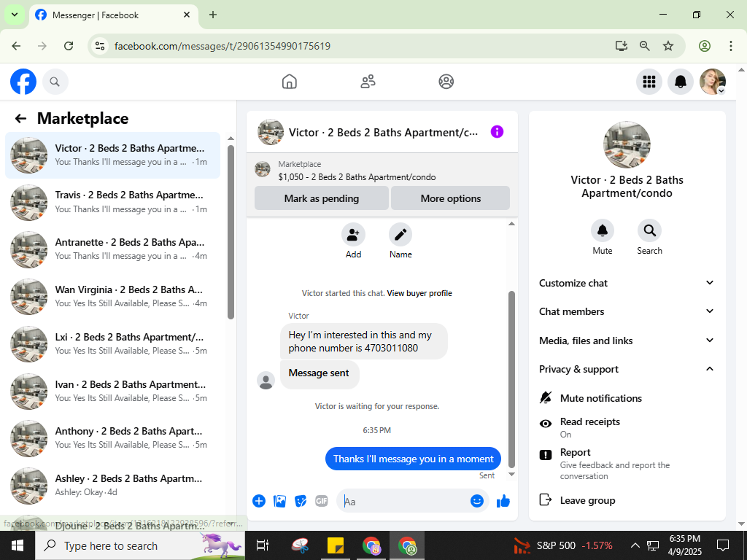Click the Windows taskbar search box
The image size is (747, 560).
click(x=140, y=545)
